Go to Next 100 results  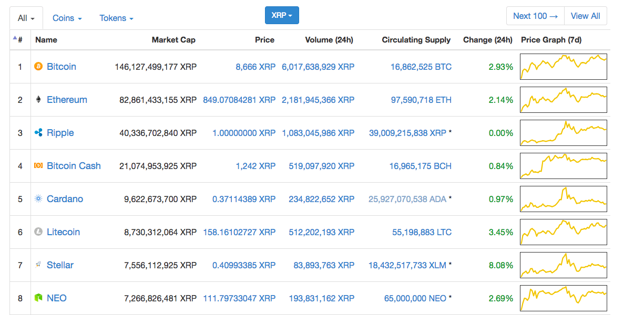(x=535, y=16)
